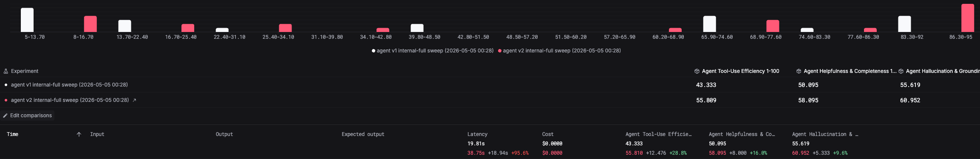980x159 pixels.
Task: Select white bar at 22.40-31.10 bucket
Action: pos(222,30)
